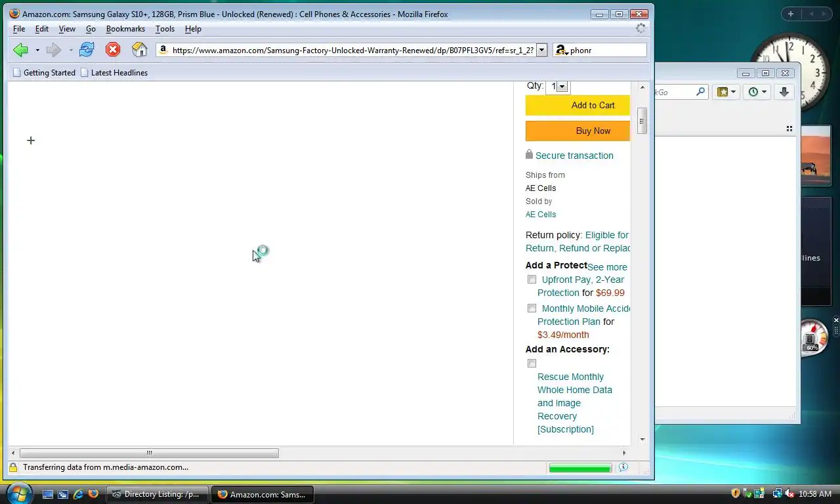Check Monthly Mobile Accident Protection Plan checkbox
840x504 pixels.
532,308
